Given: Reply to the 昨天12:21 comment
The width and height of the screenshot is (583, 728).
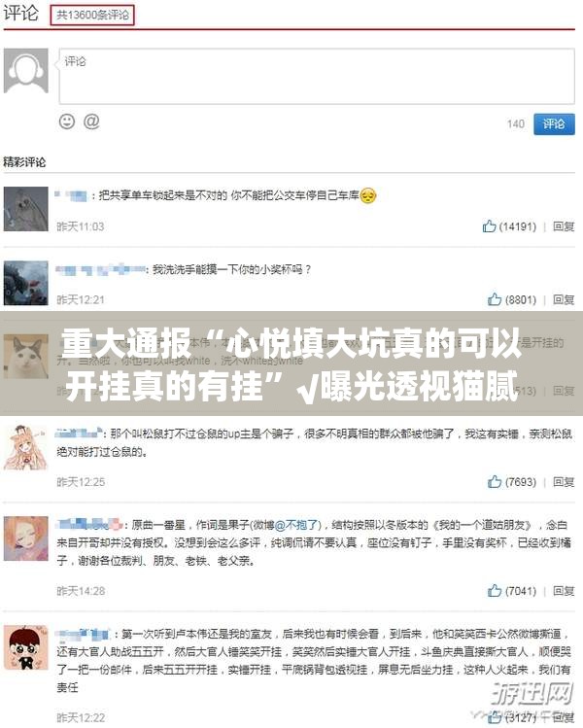Looking at the screenshot, I should (x=564, y=300).
